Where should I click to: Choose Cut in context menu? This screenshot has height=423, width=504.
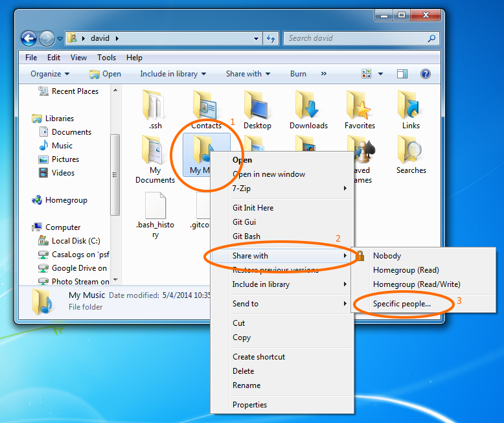click(239, 323)
